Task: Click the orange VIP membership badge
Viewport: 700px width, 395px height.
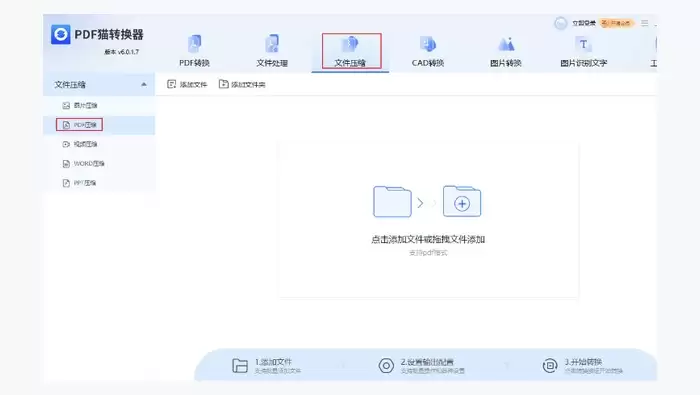Action: [616, 23]
